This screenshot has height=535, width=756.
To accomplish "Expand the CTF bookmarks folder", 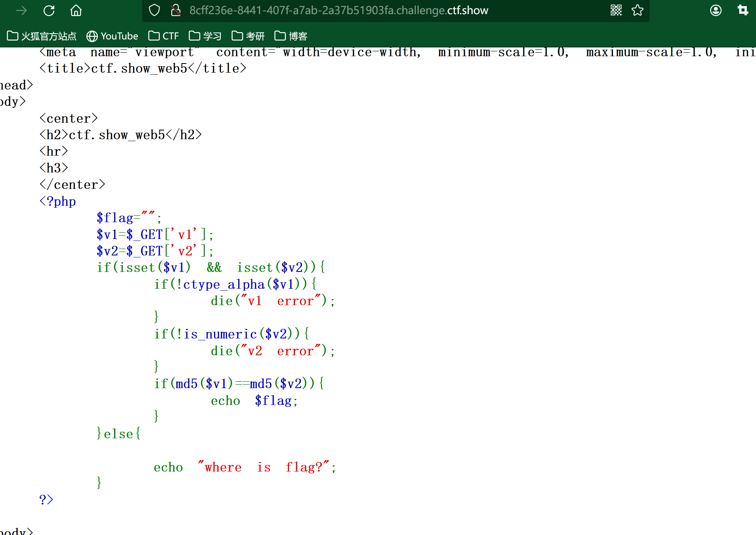I will 164,36.
